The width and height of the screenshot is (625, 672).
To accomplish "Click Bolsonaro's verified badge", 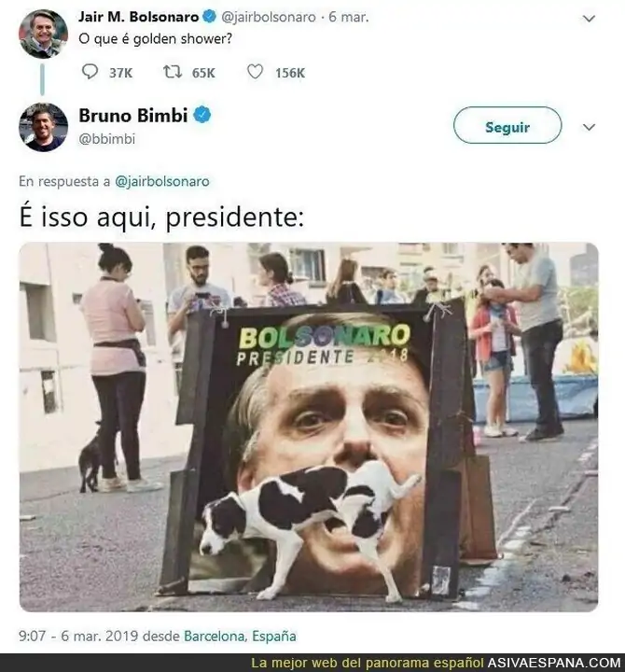I will tap(210, 17).
